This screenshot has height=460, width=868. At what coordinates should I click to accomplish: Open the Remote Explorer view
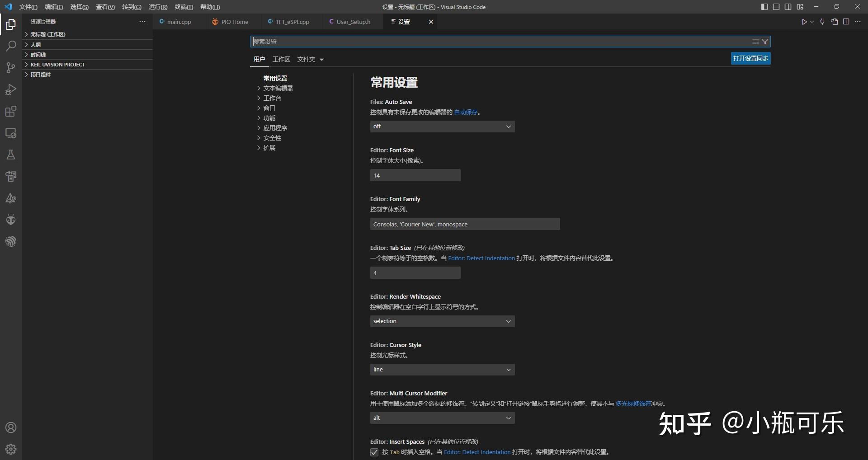coord(11,133)
